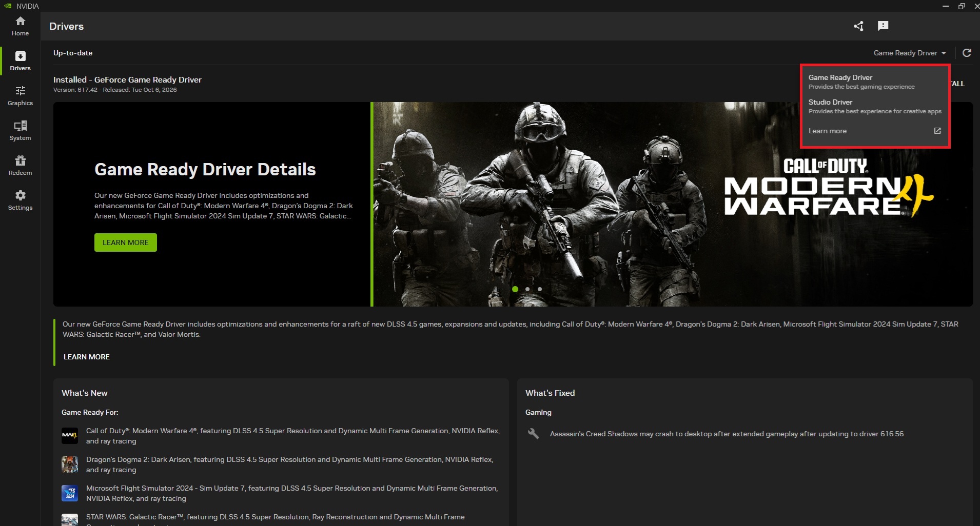The height and width of the screenshot is (526, 980).
Task: Click the Installed GeForce Game Ready Driver text
Action: pos(127,79)
